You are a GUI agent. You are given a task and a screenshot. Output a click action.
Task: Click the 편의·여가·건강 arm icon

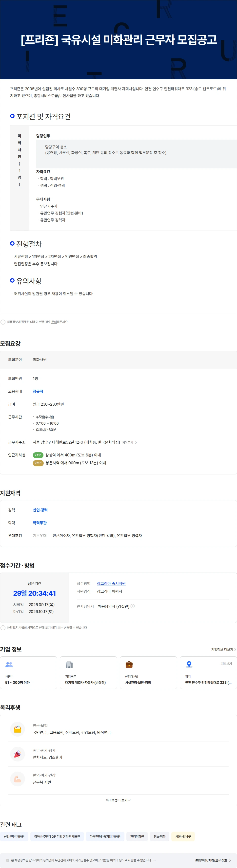click(18, 779)
